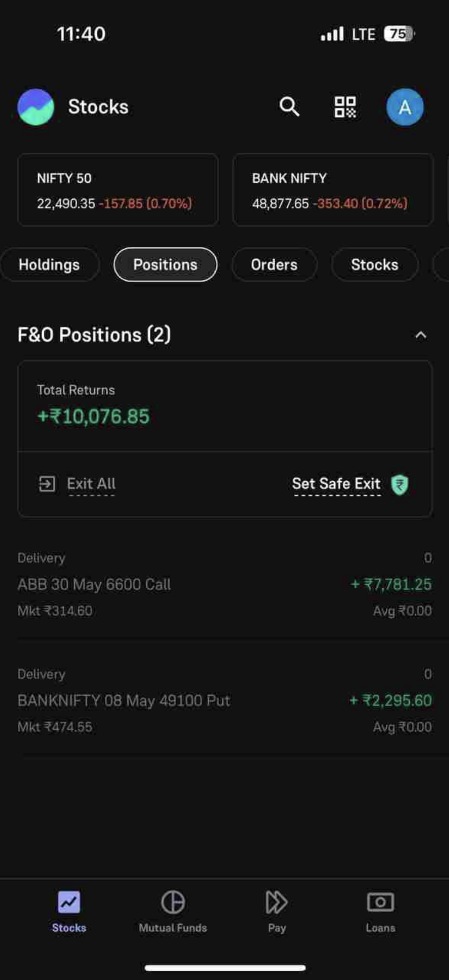449x980 pixels.
Task: Open Mutual Funds pie chart icon
Action: point(173,902)
